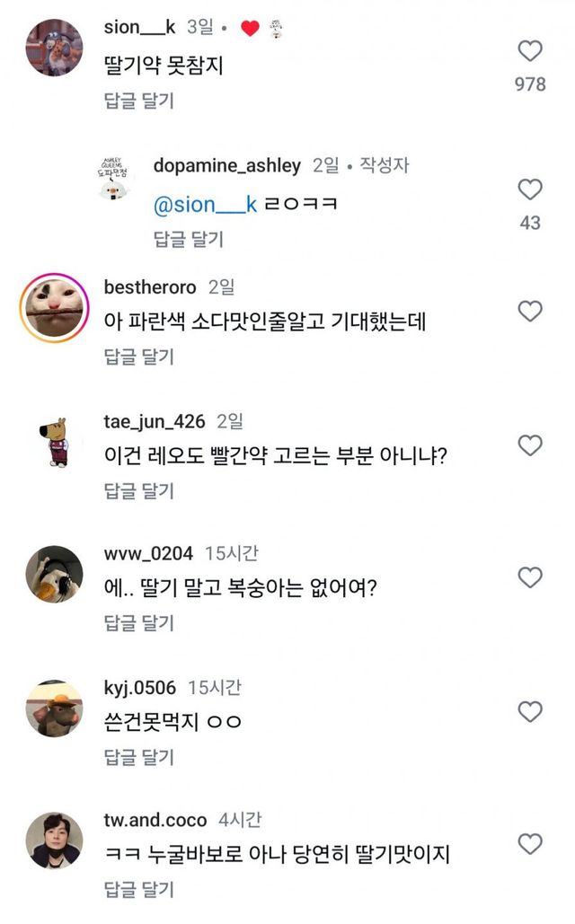The image size is (575, 924).
Task: Like sion___k's comment with the heart
Action: pos(530,51)
